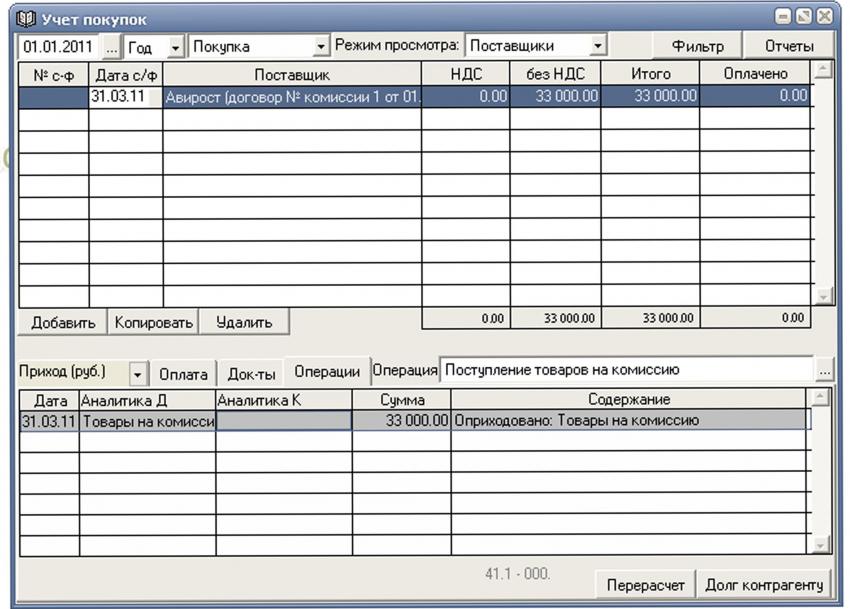Click the book icon in title bar
The height and width of the screenshot is (609, 850).
tap(26, 17)
